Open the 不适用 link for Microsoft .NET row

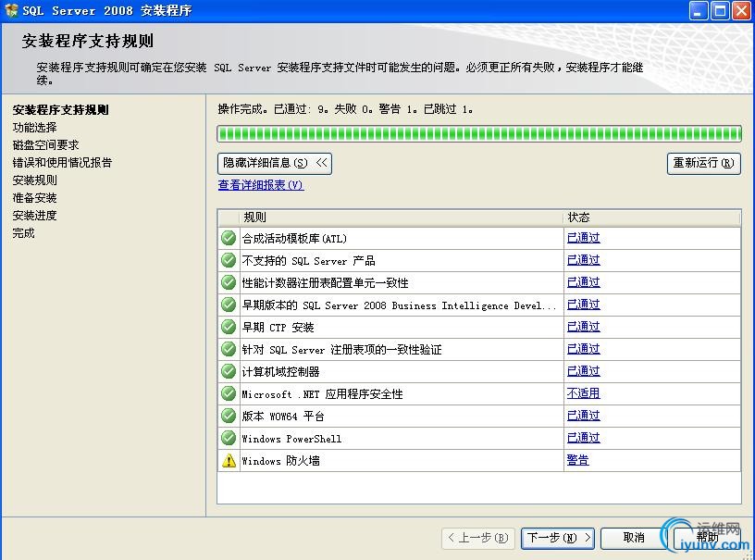[583, 392]
